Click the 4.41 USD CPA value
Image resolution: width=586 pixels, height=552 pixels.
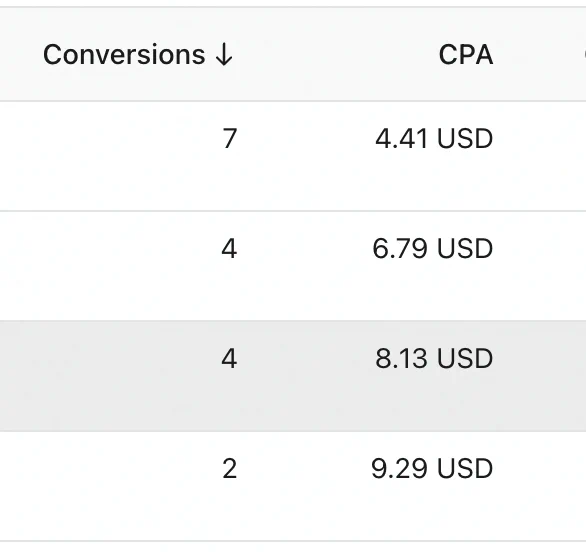434,139
